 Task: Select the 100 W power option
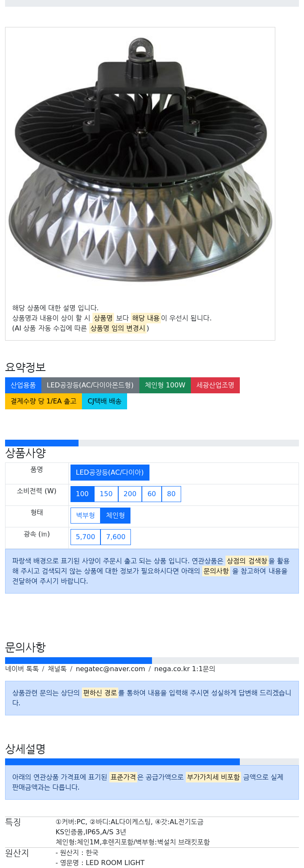pyautogui.click(x=82, y=494)
